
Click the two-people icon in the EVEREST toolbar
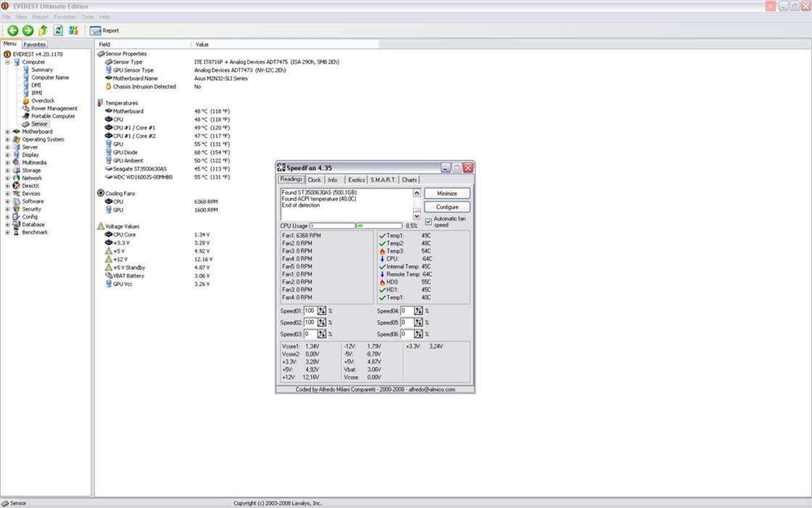coord(73,30)
